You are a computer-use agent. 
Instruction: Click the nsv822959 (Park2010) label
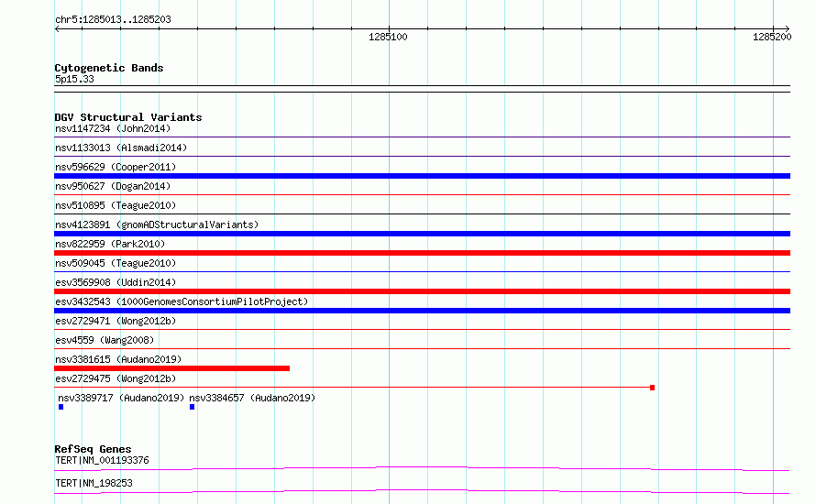pos(110,244)
